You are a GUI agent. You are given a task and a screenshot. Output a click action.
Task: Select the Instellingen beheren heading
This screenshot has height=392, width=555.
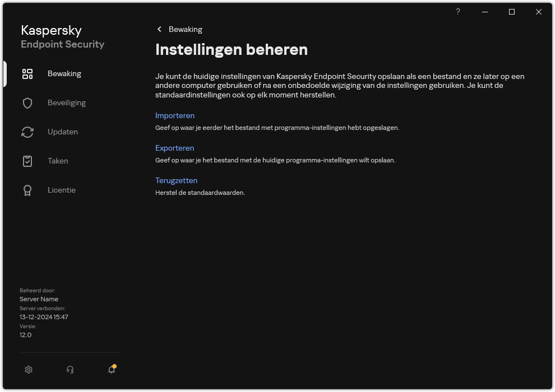click(231, 49)
